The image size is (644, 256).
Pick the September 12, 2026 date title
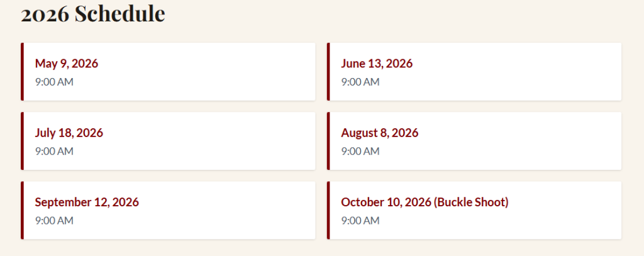click(87, 202)
